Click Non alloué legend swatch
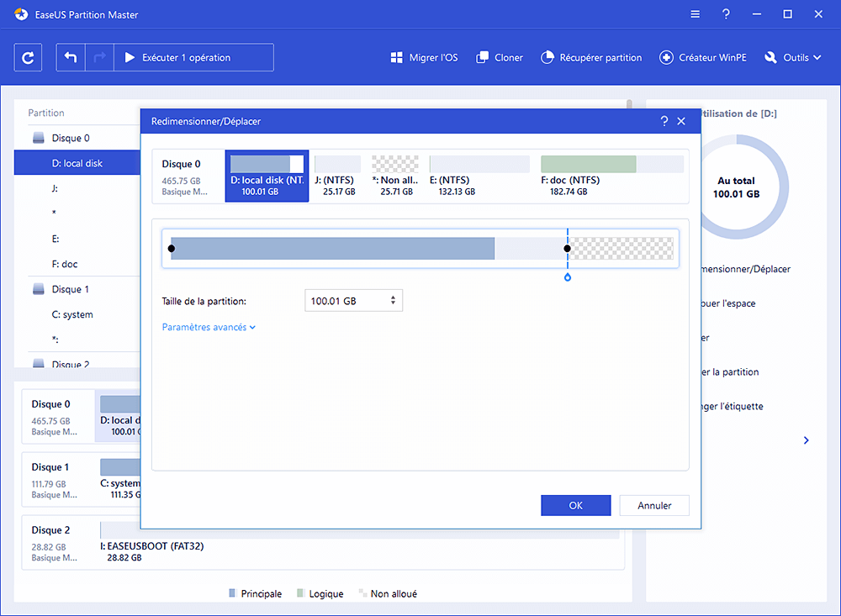841x616 pixels. coord(362,593)
